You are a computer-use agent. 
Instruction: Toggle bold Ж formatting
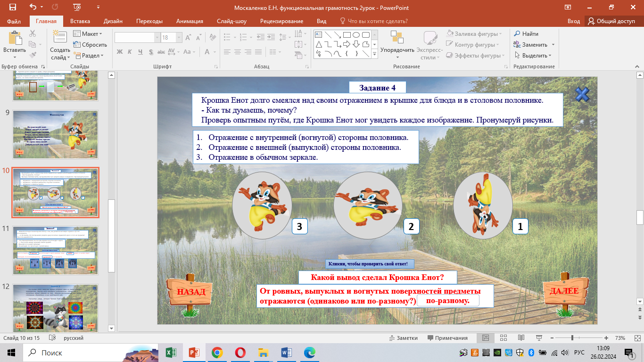[120, 52]
